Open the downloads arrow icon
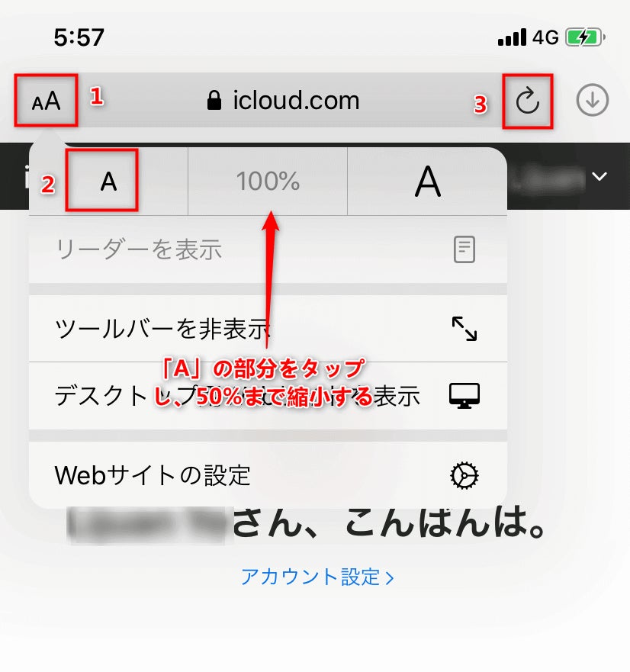Image resolution: width=630 pixels, height=672 pixels. pos(593,100)
